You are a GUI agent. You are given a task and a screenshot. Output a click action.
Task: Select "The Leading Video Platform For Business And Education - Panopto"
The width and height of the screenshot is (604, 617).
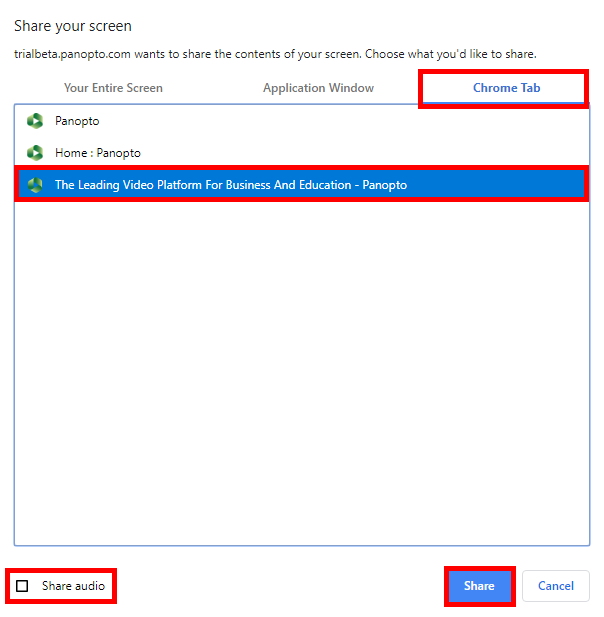pyautogui.click(x=302, y=185)
